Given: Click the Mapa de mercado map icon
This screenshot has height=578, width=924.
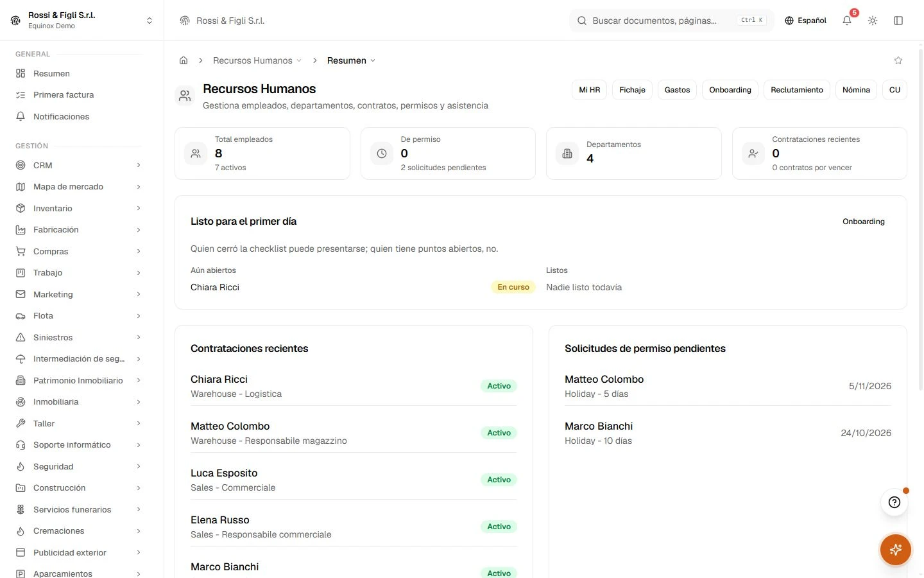Looking at the screenshot, I should [x=21, y=187].
